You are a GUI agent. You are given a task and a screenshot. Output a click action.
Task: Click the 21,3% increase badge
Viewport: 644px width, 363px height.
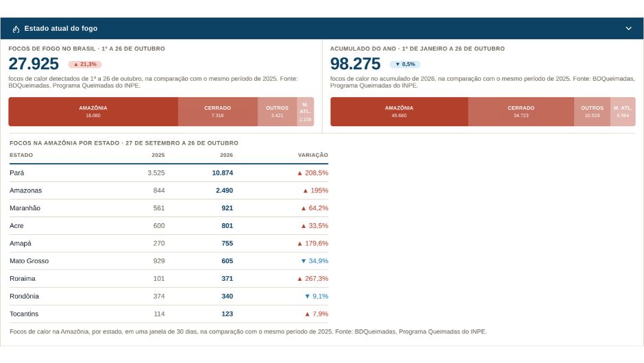(85, 64)
